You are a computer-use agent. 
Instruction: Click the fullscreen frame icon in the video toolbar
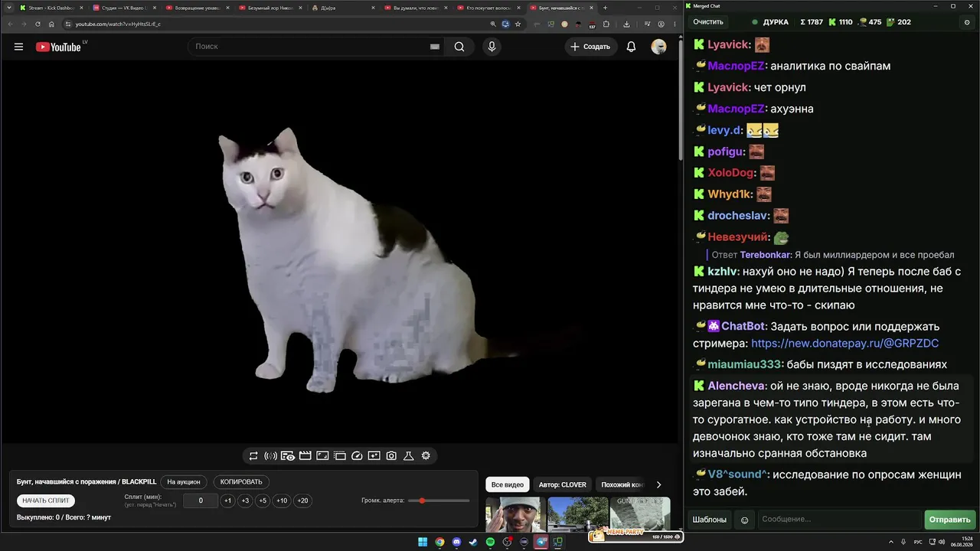pyautogui.click(x=322, y=456)
